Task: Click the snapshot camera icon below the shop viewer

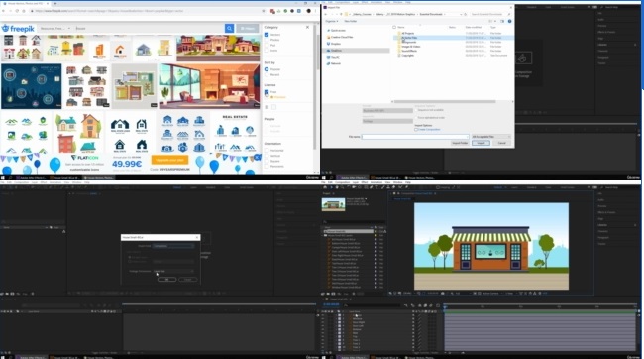Action: (443, 294)
